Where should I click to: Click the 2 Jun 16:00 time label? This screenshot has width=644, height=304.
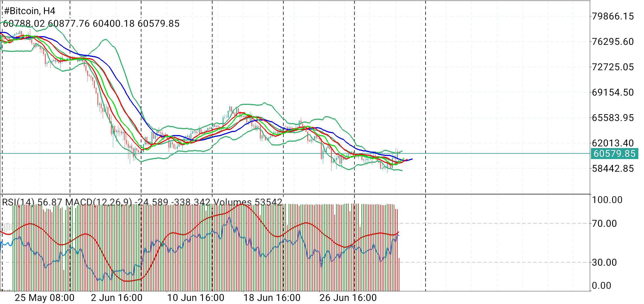click(x=117, y=298)
